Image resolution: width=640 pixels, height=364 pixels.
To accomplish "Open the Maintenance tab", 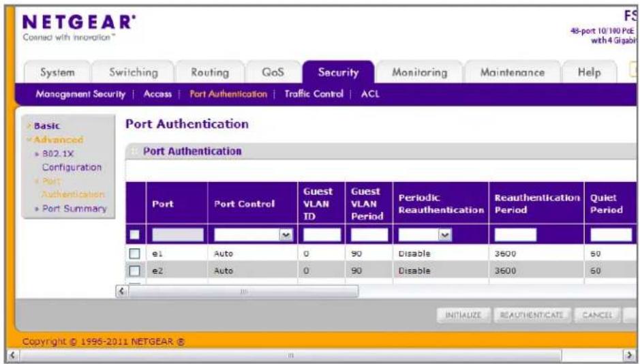I will [513, 72].
